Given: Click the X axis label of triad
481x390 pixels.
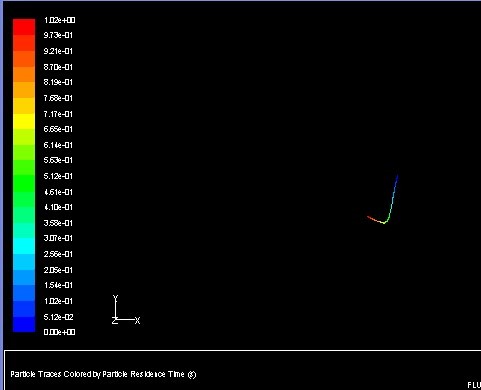Looking at the screenshot, I should 137,321.
